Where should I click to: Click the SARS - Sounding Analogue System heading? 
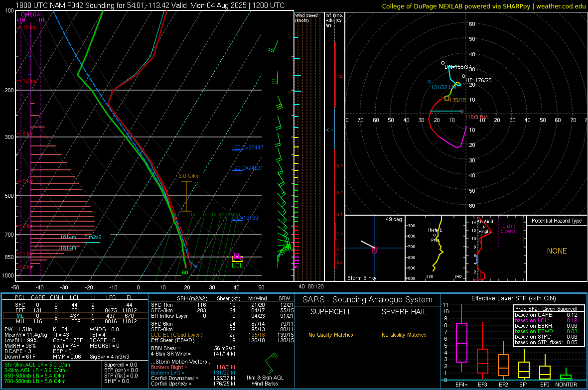(368, 300)
